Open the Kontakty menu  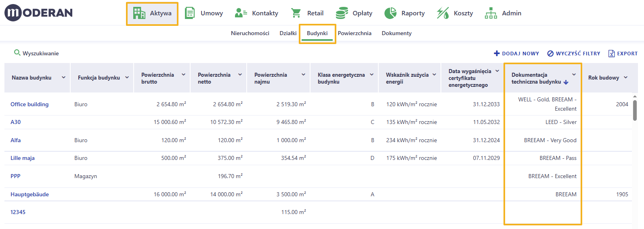[256, 13]
